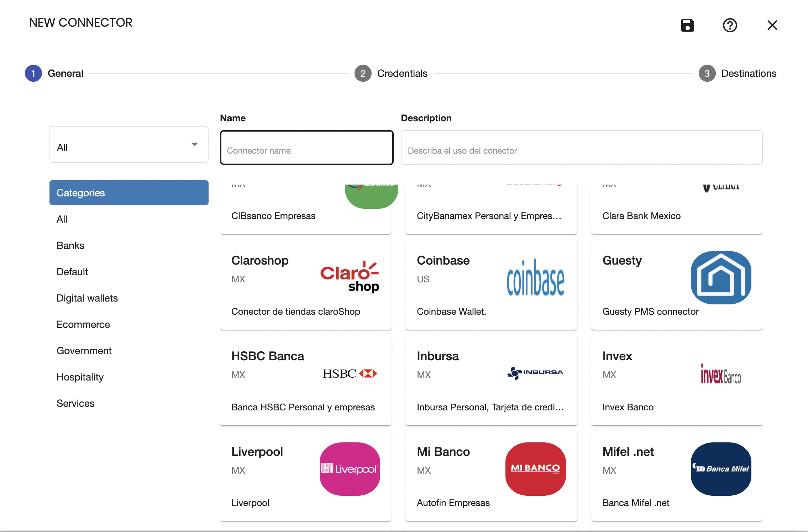Go to step 1 General
This screenshot has height=532, width=808.
point(54,73)
